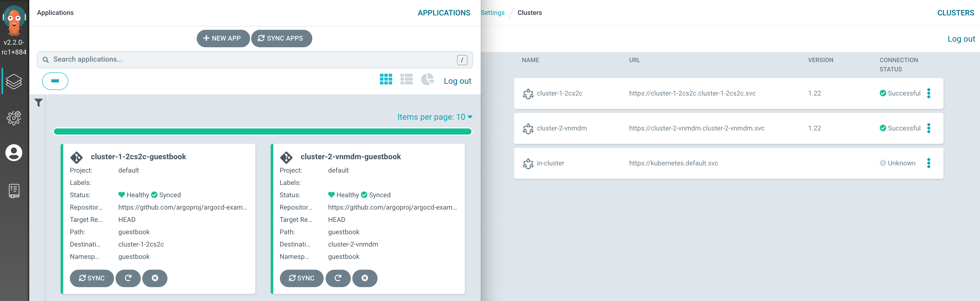980x301 pixels.
Task: Select the cluster-2-vnmdm cluster row
Action: pos(561,128)
